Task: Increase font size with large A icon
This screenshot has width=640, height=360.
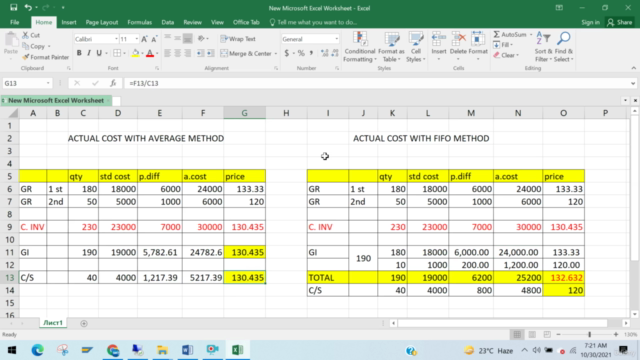Action: pos(144,39)
